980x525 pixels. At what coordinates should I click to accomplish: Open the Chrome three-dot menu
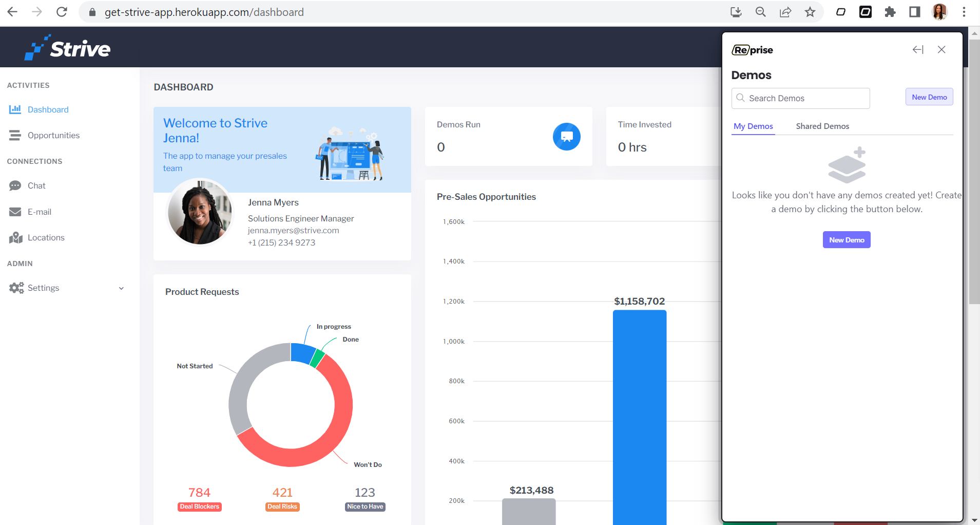[x=964, y=12]
